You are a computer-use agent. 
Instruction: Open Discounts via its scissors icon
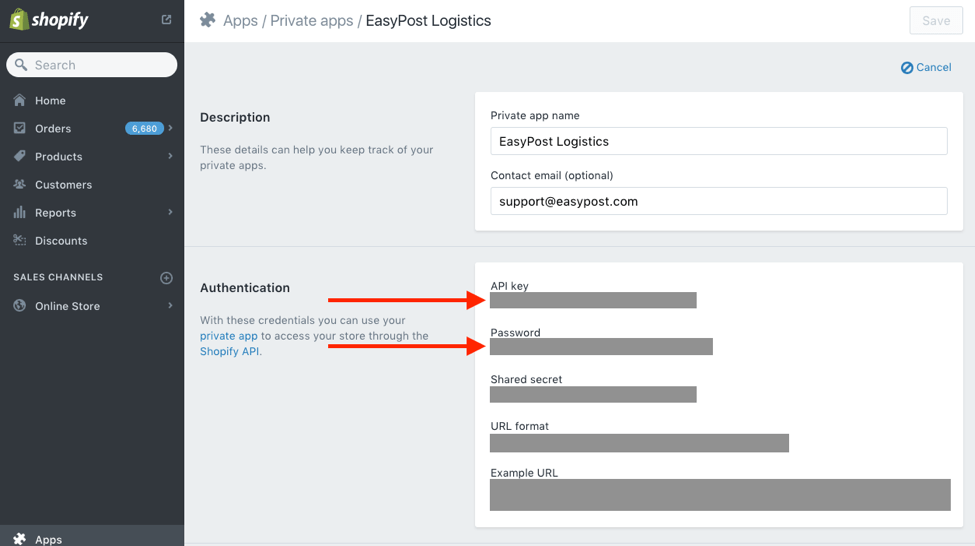click(x=20, y=240)
